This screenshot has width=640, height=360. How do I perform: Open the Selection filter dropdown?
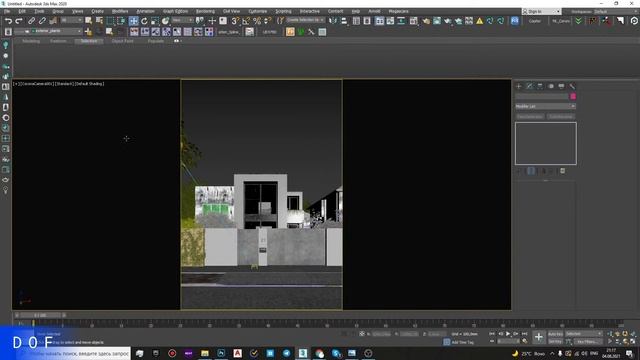(71, 20)
